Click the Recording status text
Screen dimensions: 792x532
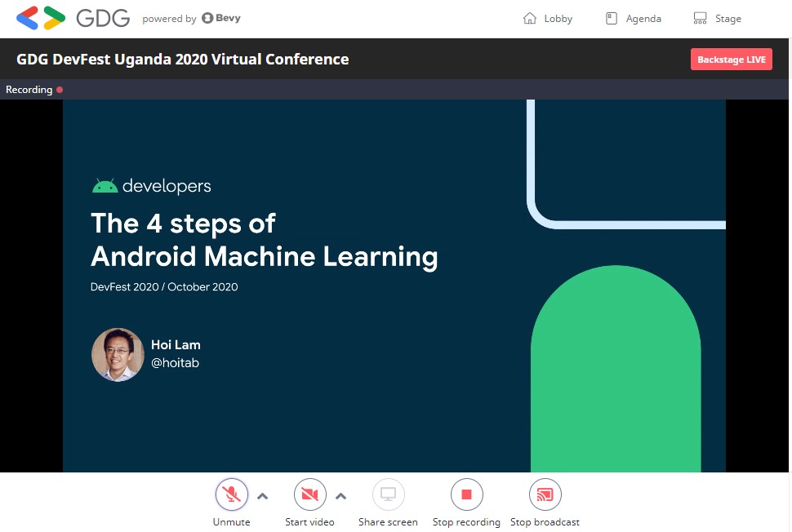point(29,90)
